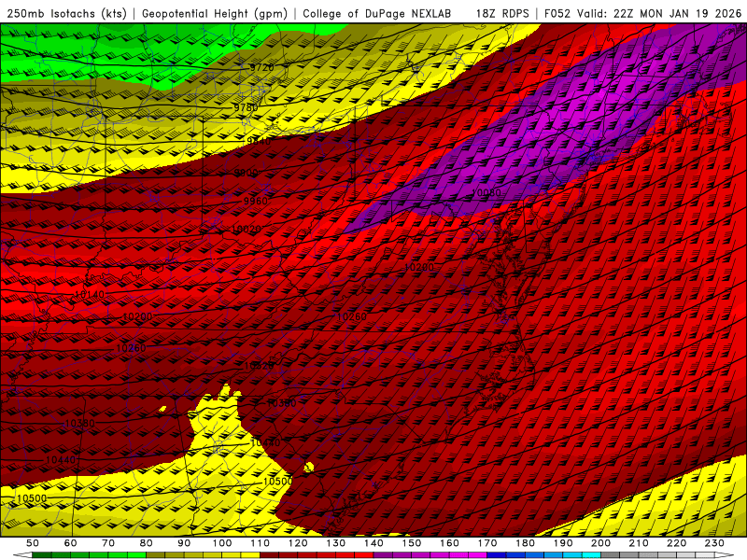Click the 9960 height contour label

coord(256,201)
